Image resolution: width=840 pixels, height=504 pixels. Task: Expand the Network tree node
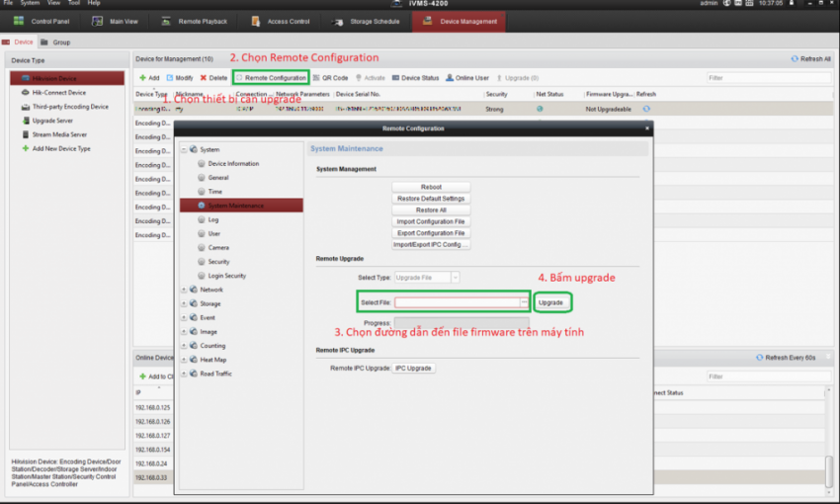pyautogui.click(x=184, y=290)
